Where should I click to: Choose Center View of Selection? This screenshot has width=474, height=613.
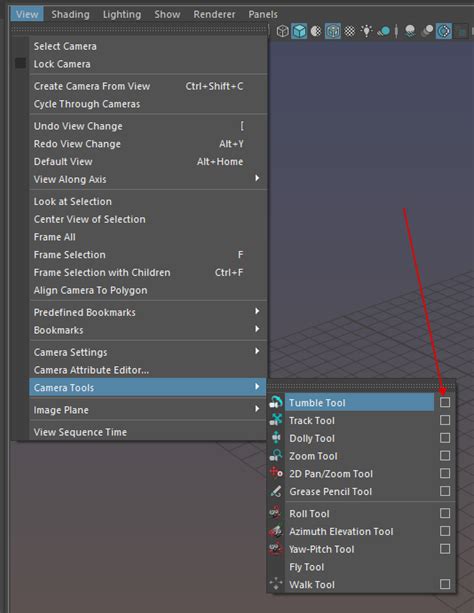pyautogui.click(x=148, y=219)
